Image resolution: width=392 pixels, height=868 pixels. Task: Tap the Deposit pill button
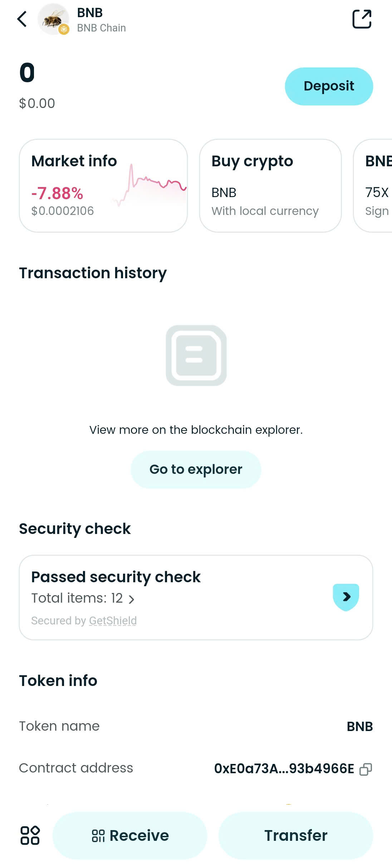coord(329,86)
